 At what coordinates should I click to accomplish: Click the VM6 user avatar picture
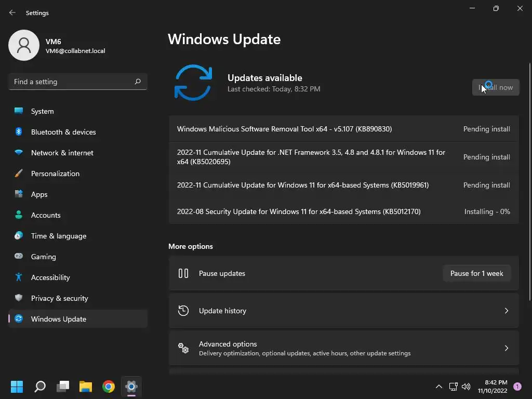tap(24, 45)
